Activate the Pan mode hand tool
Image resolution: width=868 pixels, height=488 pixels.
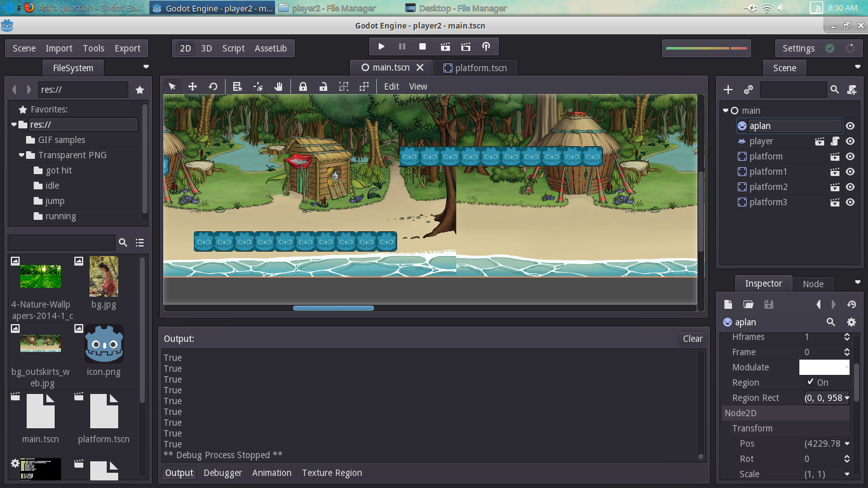278,86
